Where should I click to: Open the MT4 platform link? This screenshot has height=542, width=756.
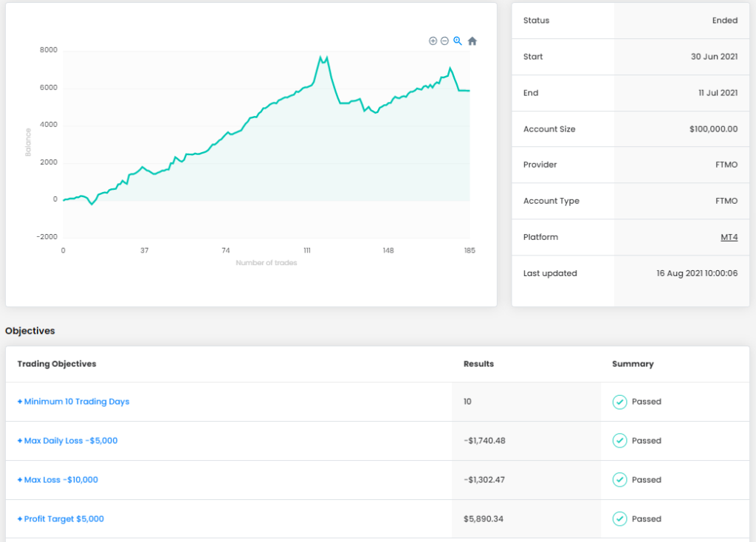pos(729,237)
